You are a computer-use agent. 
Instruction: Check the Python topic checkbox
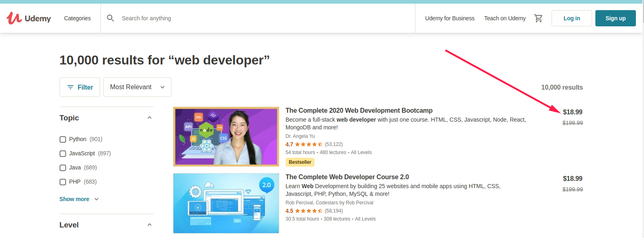click(x=63, y=139)
